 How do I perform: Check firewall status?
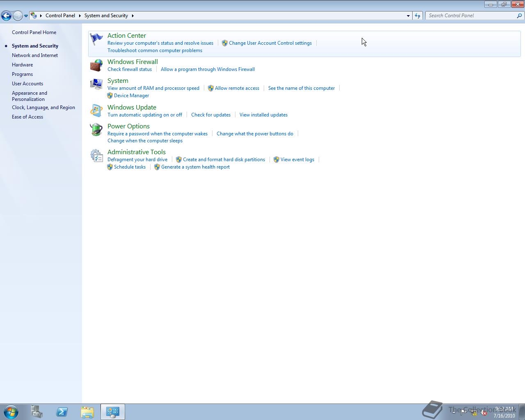pos(130,69)
